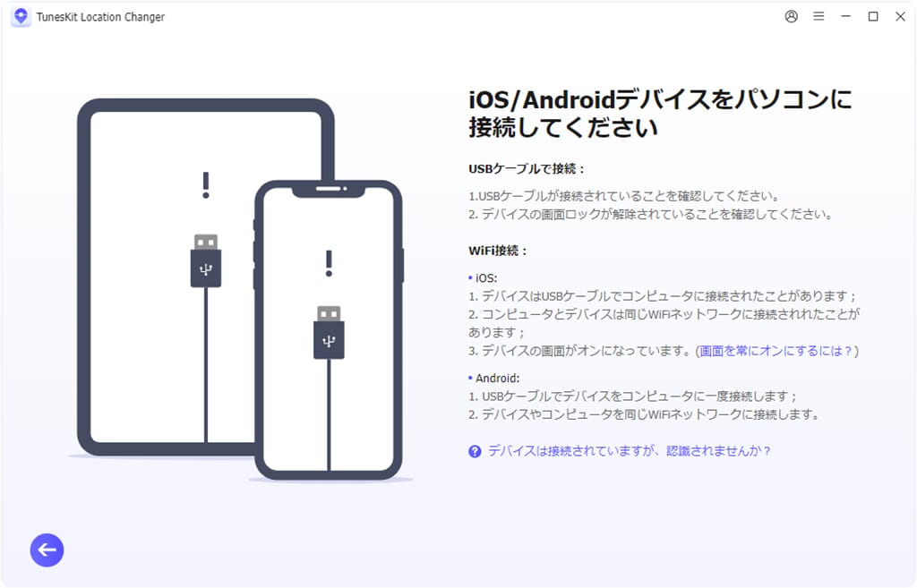Close the TunesKit Location Changer window

click(901, 16)
